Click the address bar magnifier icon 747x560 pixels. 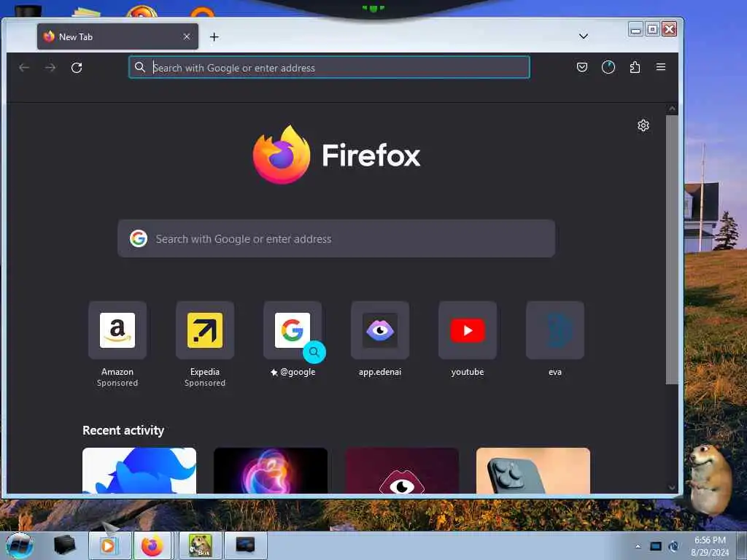(x=139, y=67)
